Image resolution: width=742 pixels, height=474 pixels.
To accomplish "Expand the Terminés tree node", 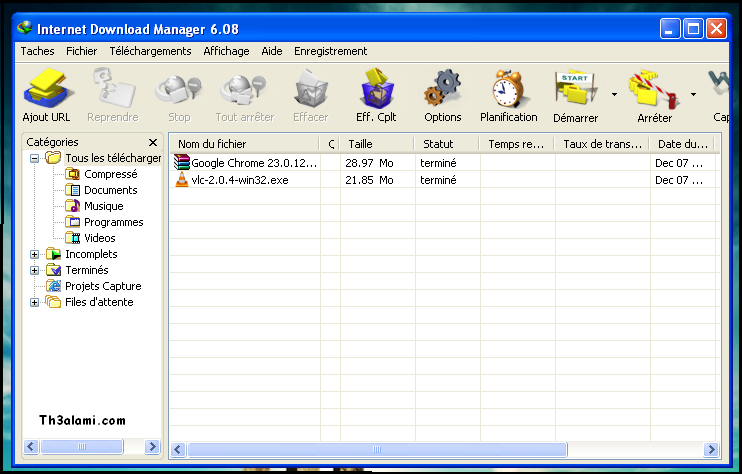I will (x=35, y=271).
